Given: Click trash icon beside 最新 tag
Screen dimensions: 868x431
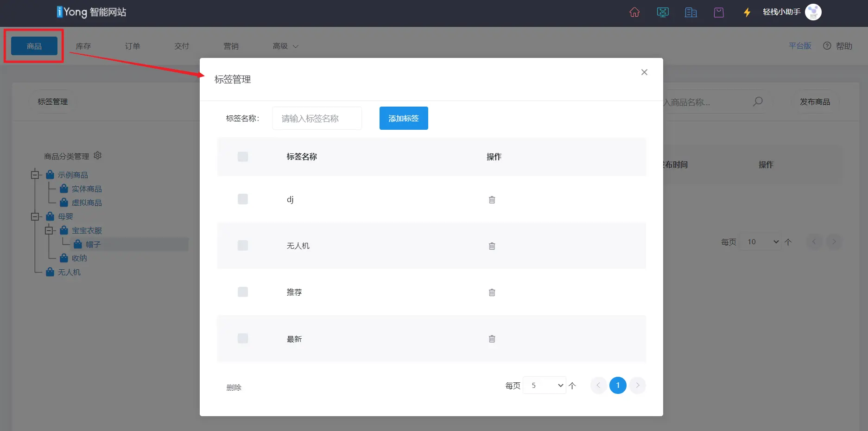Looking at the screenshot, I should (x=492, y=339).
